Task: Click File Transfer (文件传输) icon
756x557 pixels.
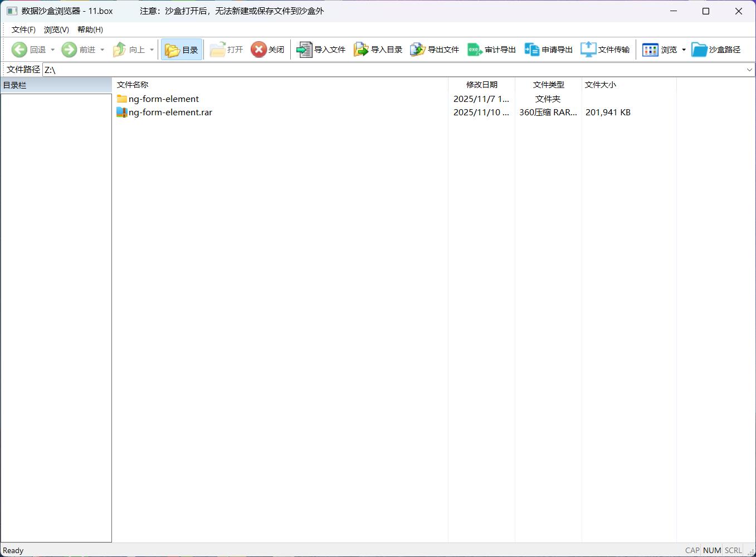Action: point(588,50)
